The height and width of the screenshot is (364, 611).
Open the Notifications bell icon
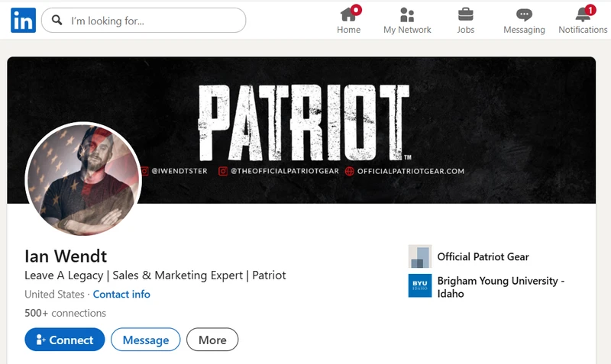pos(584,14)
